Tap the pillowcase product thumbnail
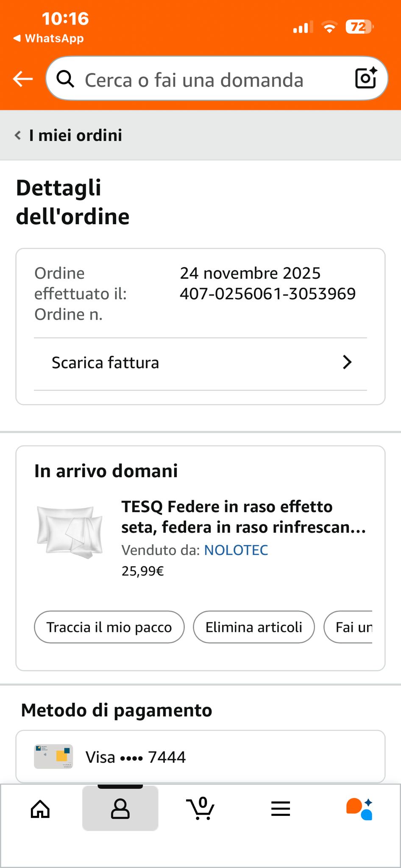This screenshot has width=401, height=868. pyautogui.click(x=70, y=531)
